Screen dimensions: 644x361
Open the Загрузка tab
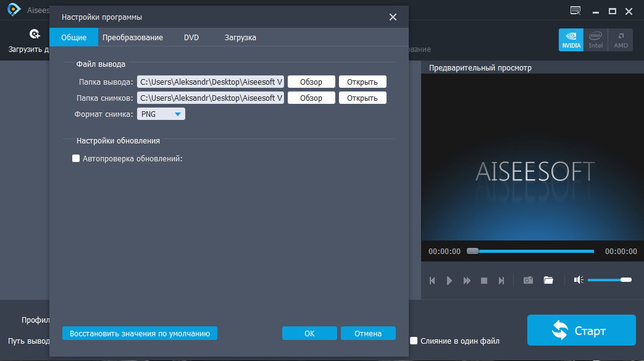(x=240, y=38)
